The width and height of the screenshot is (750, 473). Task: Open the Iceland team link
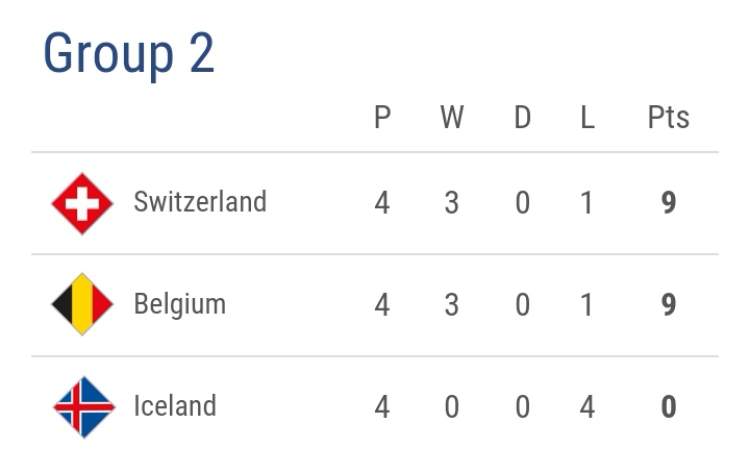click(175, 406)
